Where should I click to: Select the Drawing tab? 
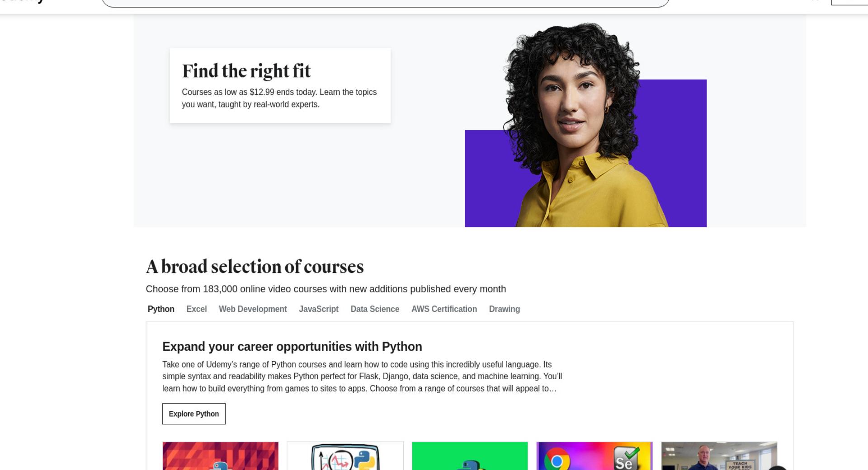505,309
